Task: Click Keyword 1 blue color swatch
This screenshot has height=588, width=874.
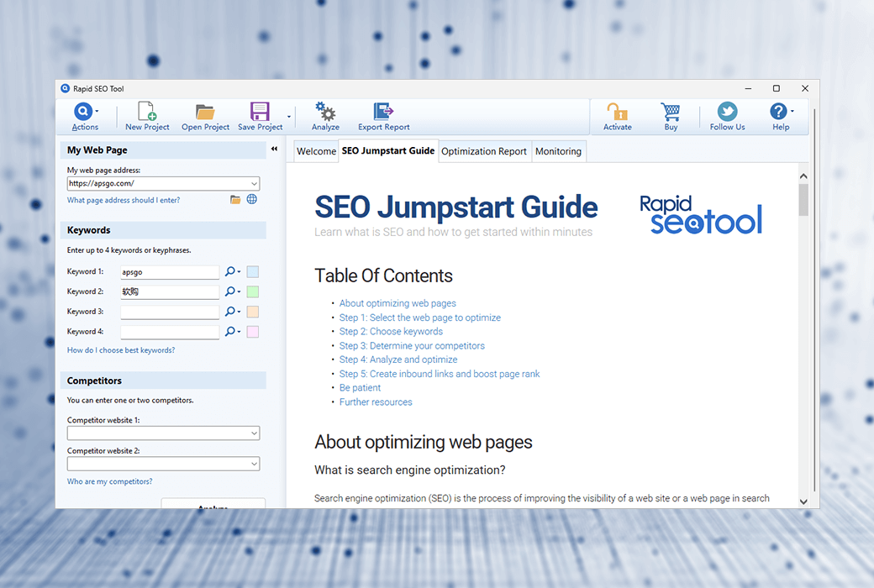Action: 252,271
